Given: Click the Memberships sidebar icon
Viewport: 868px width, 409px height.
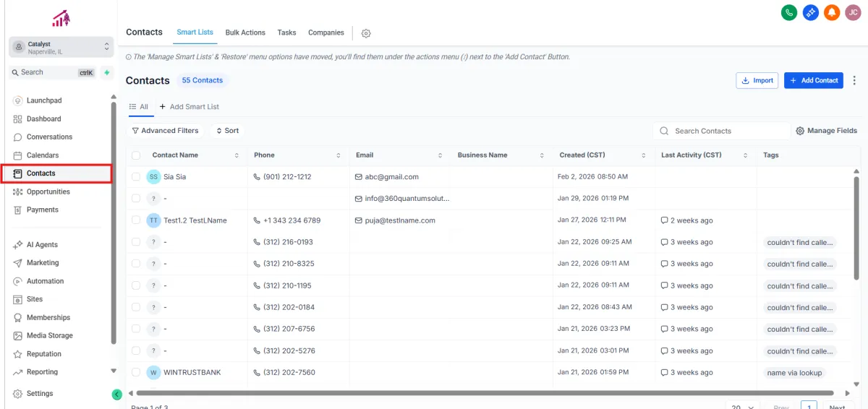Looking at the screenshot, I should (18, 317).
